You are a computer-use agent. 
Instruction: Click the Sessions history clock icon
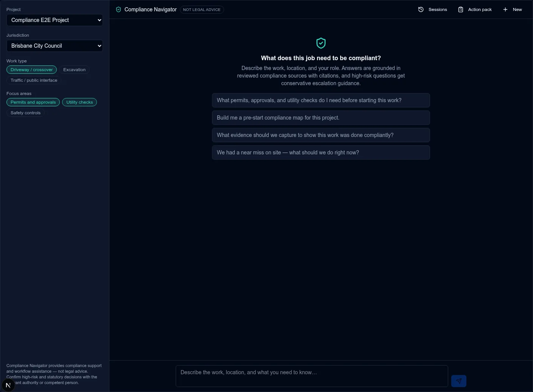tap(421, 9)
